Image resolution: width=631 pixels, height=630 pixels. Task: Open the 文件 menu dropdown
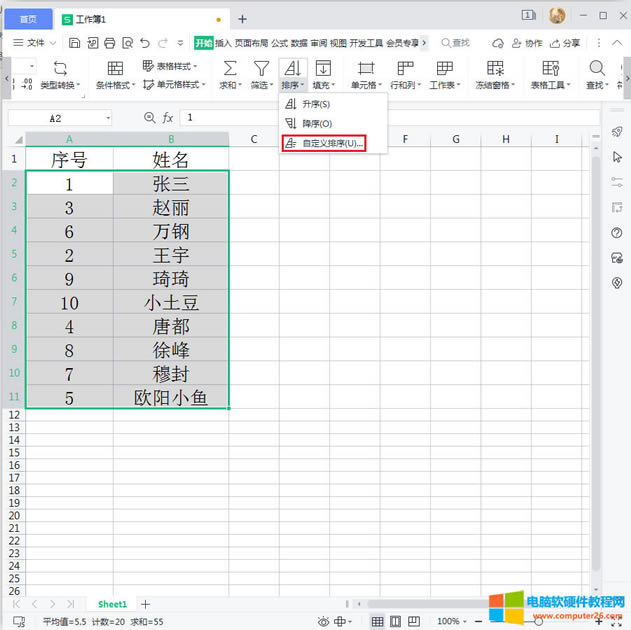coord(35,43)
